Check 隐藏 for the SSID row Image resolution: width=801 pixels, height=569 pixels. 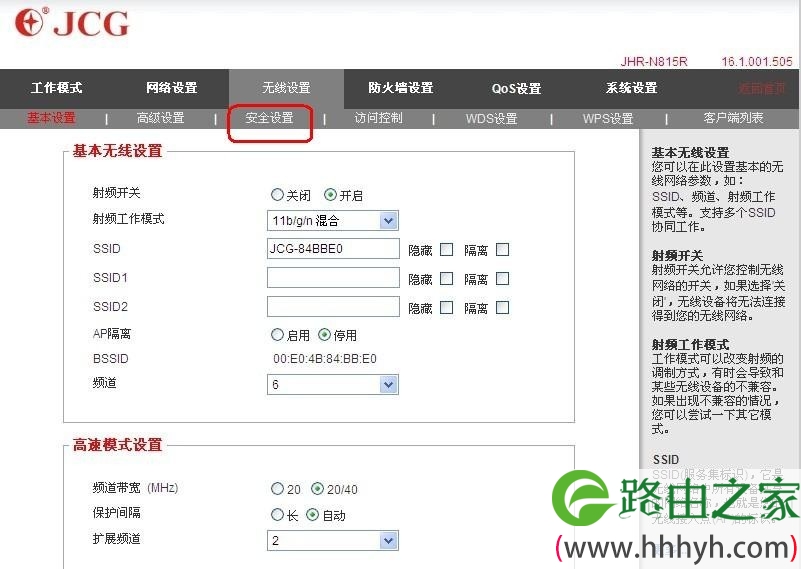(446, 249)
